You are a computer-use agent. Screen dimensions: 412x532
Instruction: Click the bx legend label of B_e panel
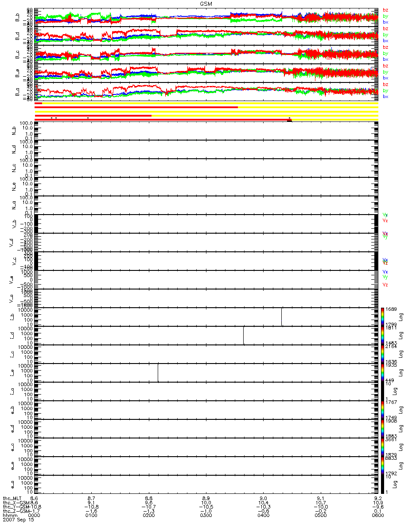385,78
